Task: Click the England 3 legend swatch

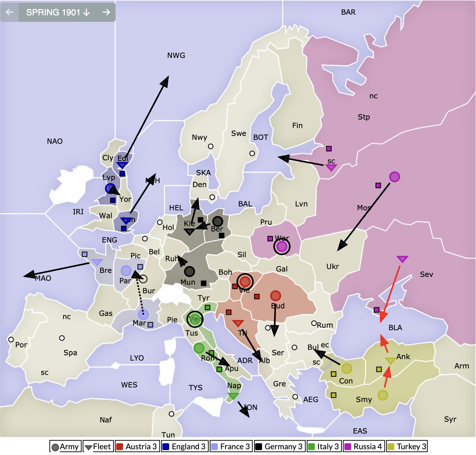Action: tap(166, 446)
